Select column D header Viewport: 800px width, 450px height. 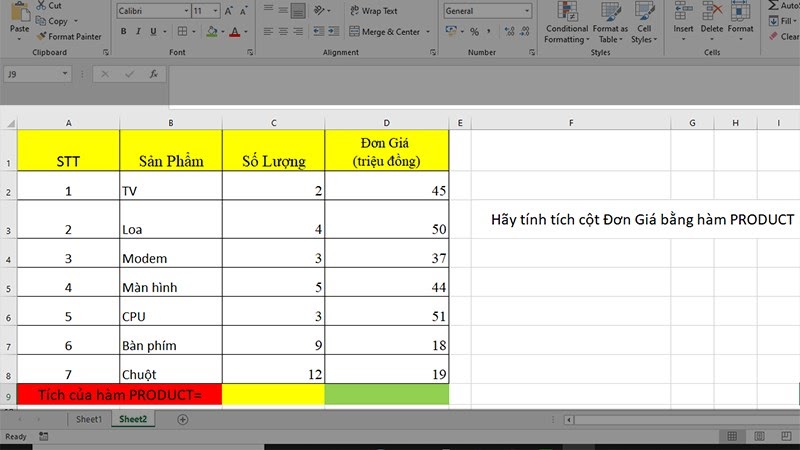(x=386, y=122)
